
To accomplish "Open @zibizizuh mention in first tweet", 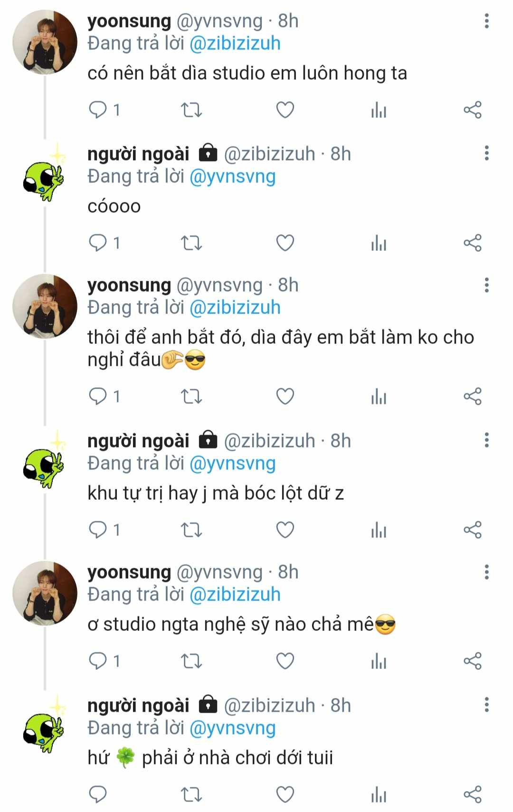I will [235, 44].
